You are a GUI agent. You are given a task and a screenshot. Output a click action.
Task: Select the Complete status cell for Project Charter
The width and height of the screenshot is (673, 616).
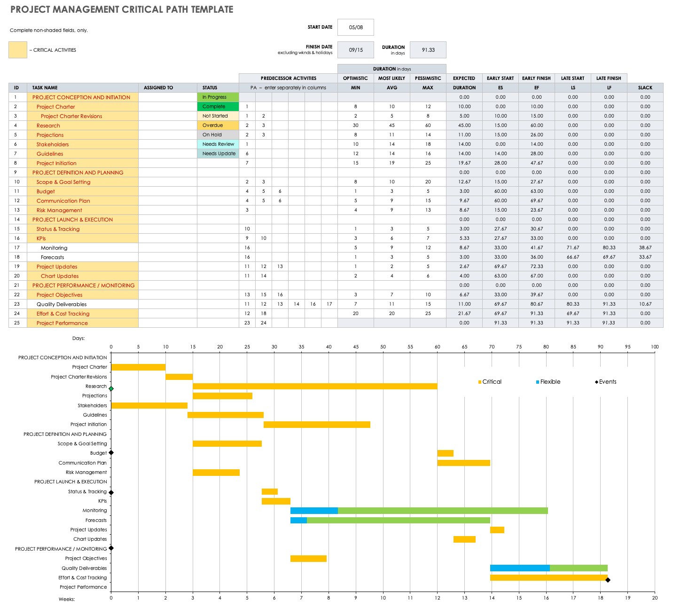point(218,107)
